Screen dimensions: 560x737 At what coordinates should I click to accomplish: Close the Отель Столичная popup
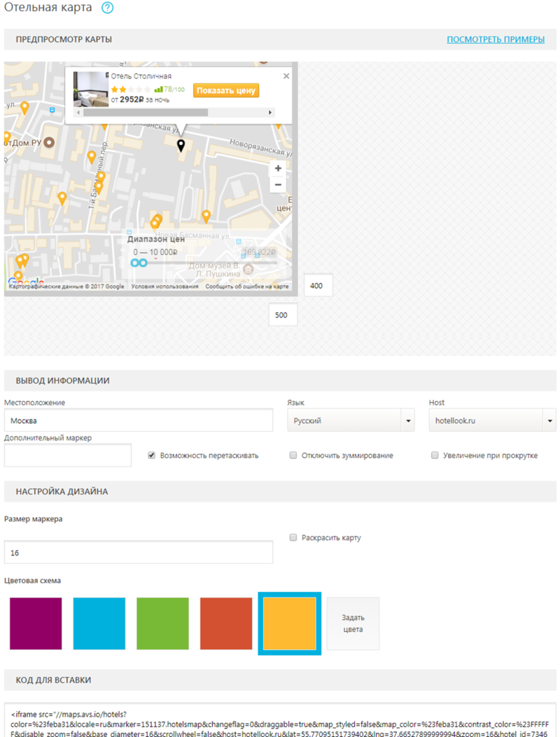pos(286,76)
